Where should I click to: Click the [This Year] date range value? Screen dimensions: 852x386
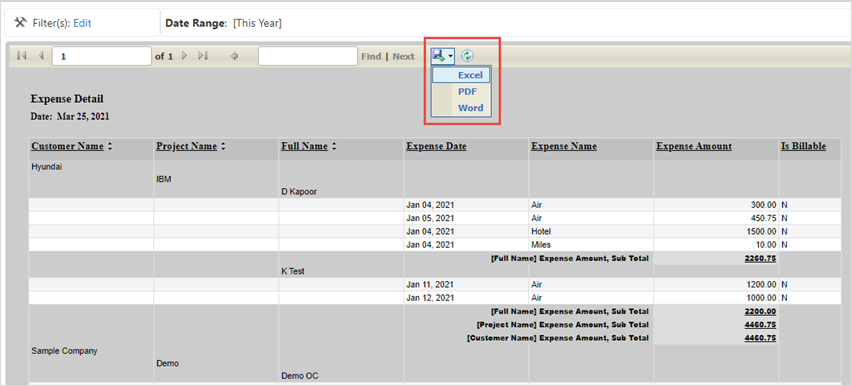pos(257,23)
